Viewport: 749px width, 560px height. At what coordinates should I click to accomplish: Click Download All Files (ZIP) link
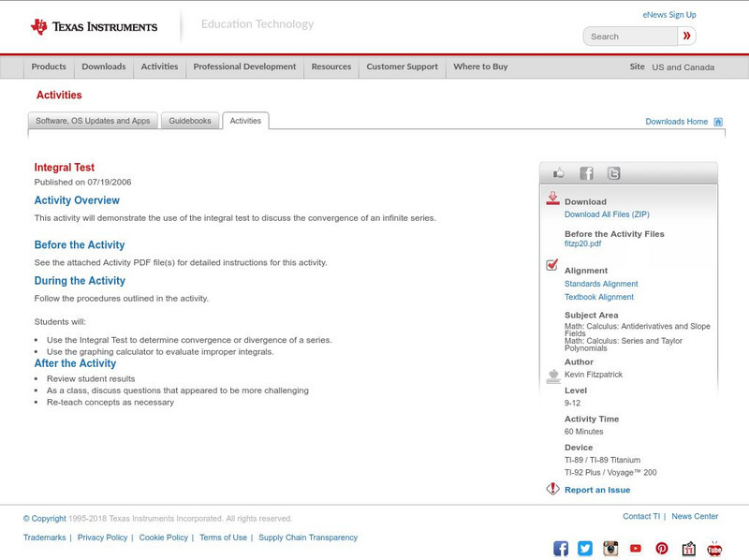click(x=607, y=214)
